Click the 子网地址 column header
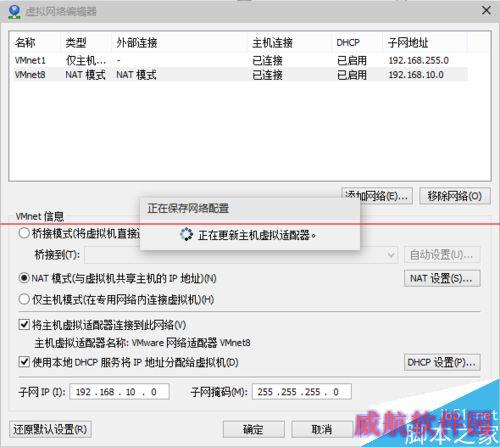The width and height of the screenshot is (500, 447). coord(425,43)
